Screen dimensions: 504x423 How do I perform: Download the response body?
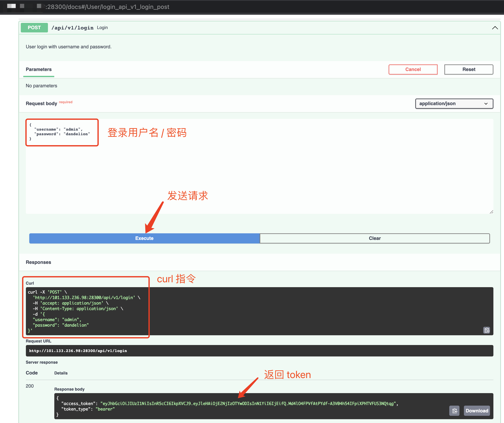tap(477, 411)
